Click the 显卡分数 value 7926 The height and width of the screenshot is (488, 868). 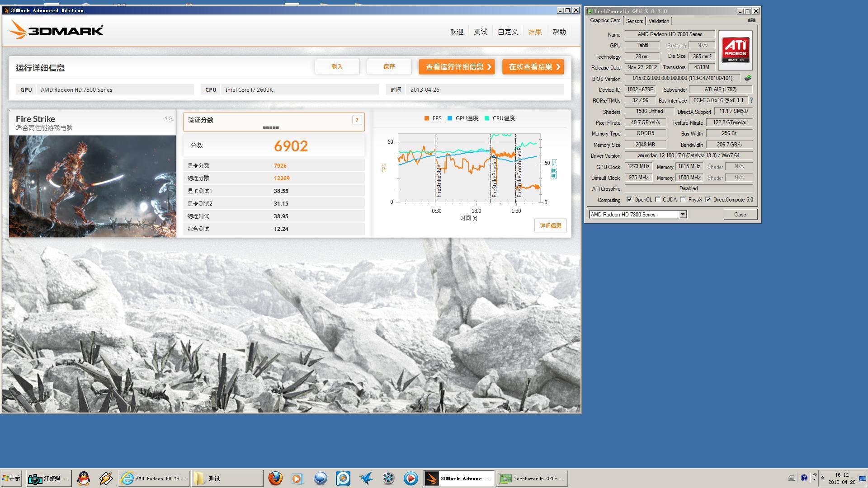tap(280, 165)
